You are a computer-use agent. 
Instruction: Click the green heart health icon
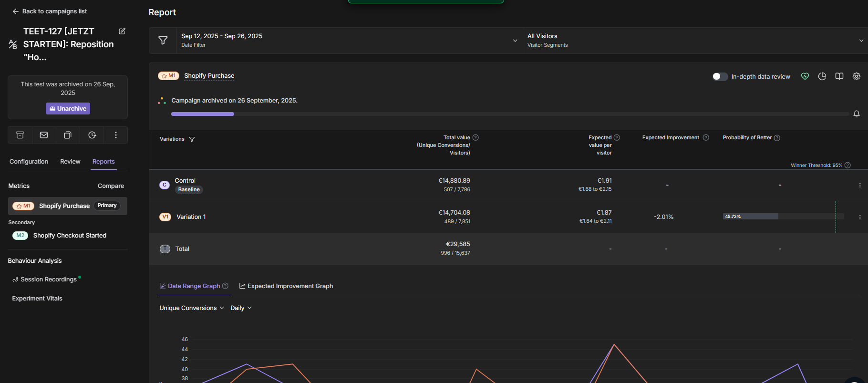click(x=805, y=76)
